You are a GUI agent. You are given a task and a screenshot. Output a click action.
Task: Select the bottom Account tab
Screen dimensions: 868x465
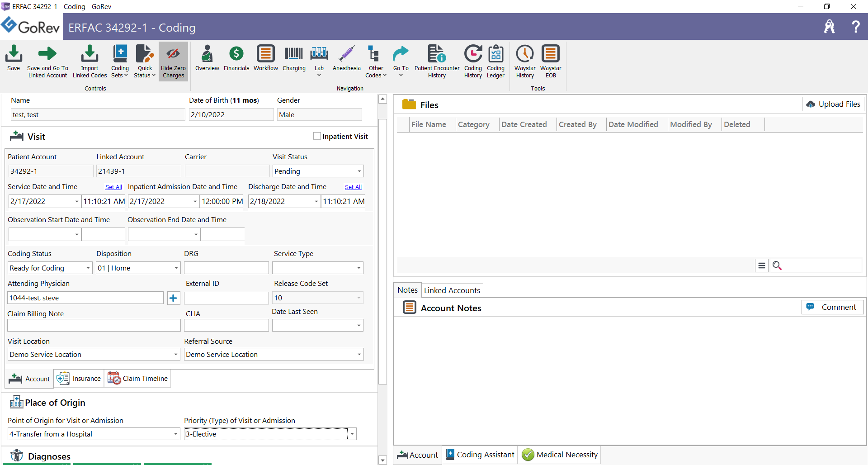click(418, 455)
